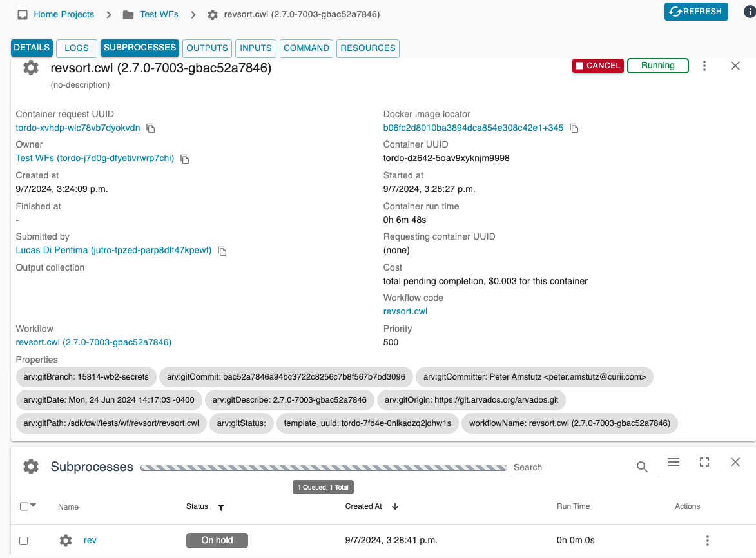The image size is (756, 558).
Task: Cancel the running process
Action: [x=598, y=66]
